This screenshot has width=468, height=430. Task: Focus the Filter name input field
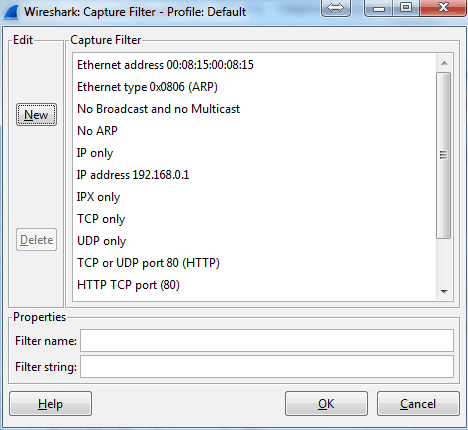[x=267, y=340]
